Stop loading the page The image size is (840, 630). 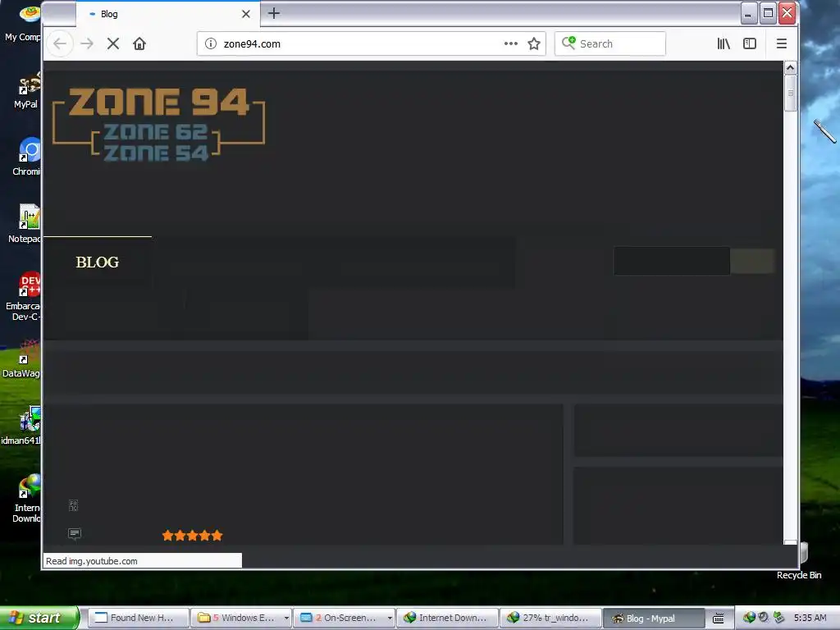pyautogui.click(x=113, y=44)
